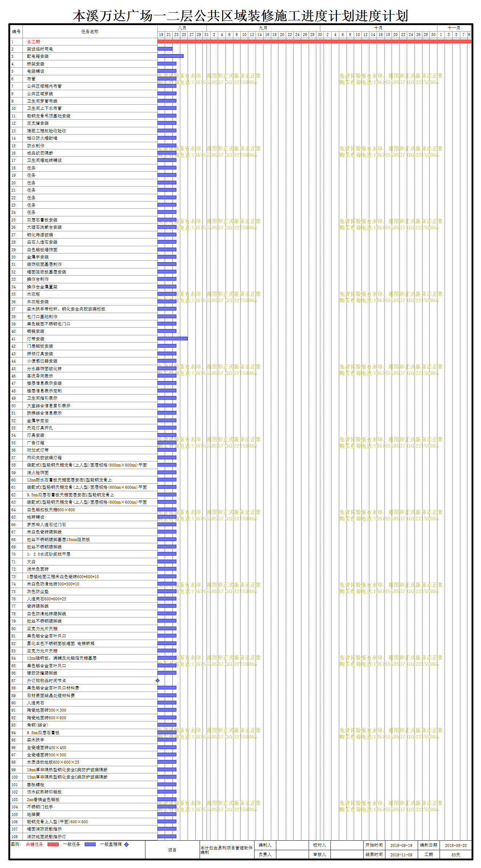481x868 pixels.
Task: Select the red 总工期 Gantt bar
Action: tap(314, 41)
